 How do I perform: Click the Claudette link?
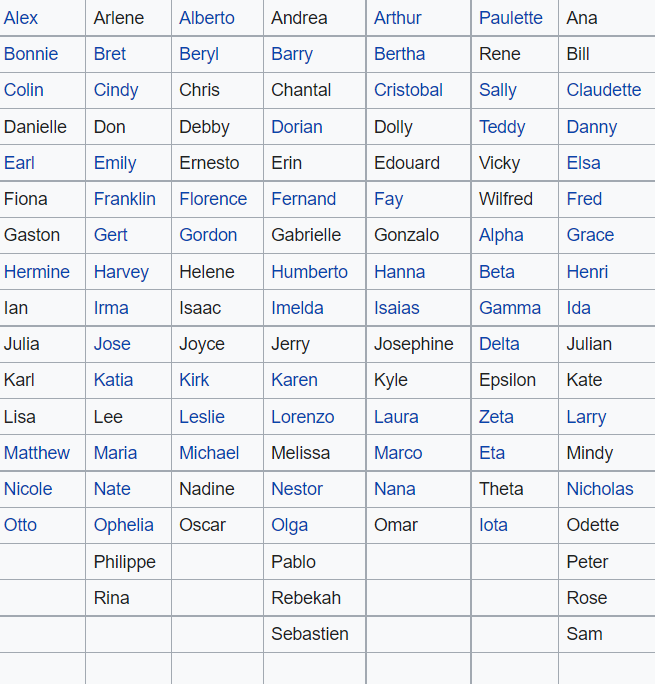point(603,90)
